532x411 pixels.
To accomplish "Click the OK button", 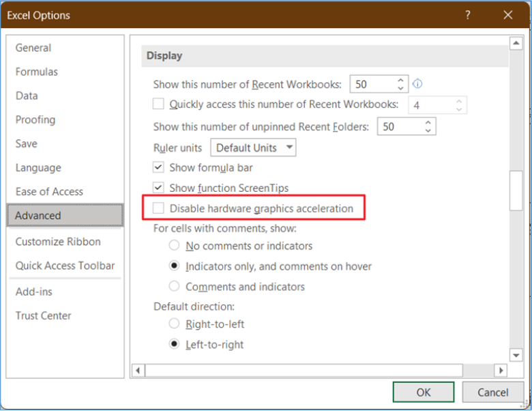I will click(x=424, y=393).
